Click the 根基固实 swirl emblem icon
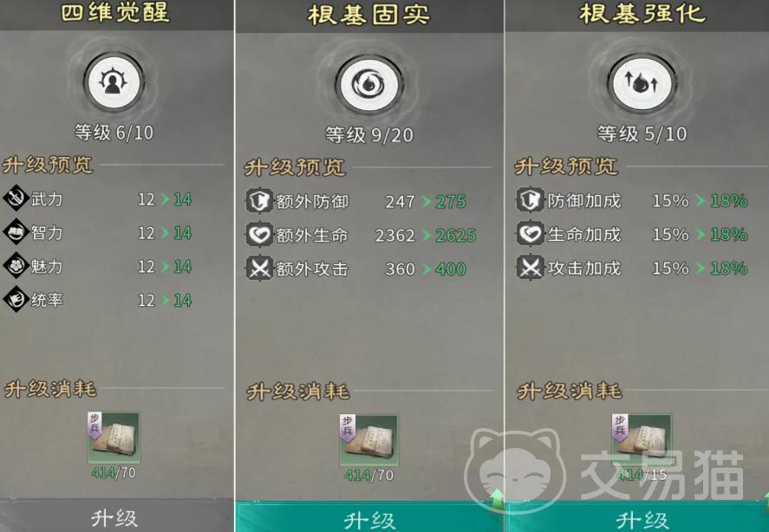Image resolution: width=769 pixels, height=532 pixels. coord(368,85)
